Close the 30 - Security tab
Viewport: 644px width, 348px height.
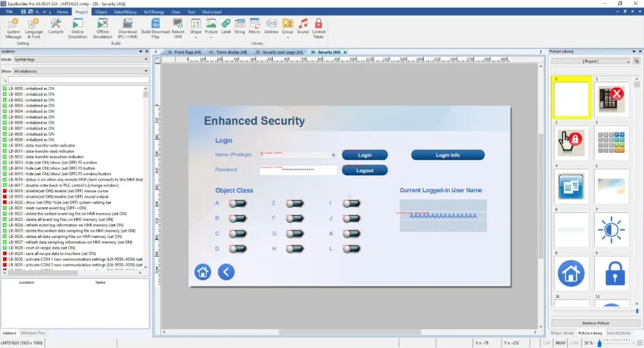click(x=345, y=52)
